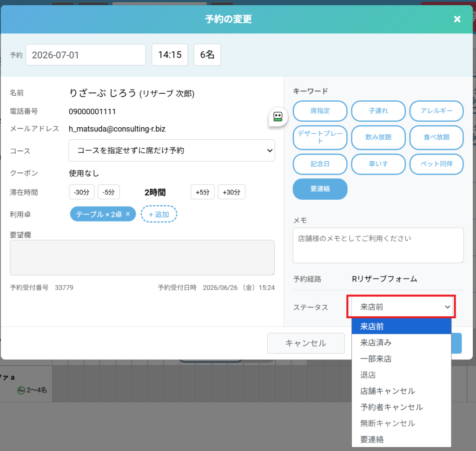Click the reservation date field 2026-07-01
The image size is (476, 451).
coord(86,55)
